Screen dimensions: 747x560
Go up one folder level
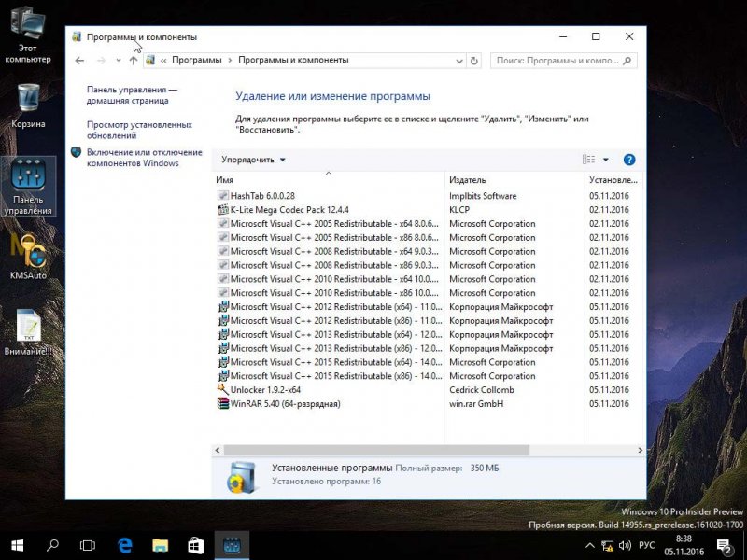(x=134, y=61)
